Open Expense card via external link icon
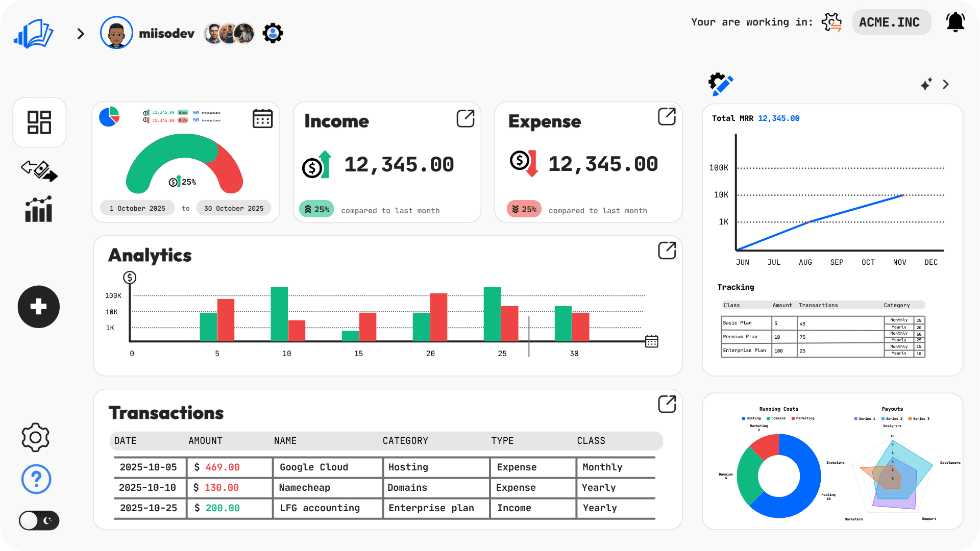This screenshot has height=551, width=980. click(667, 117)
